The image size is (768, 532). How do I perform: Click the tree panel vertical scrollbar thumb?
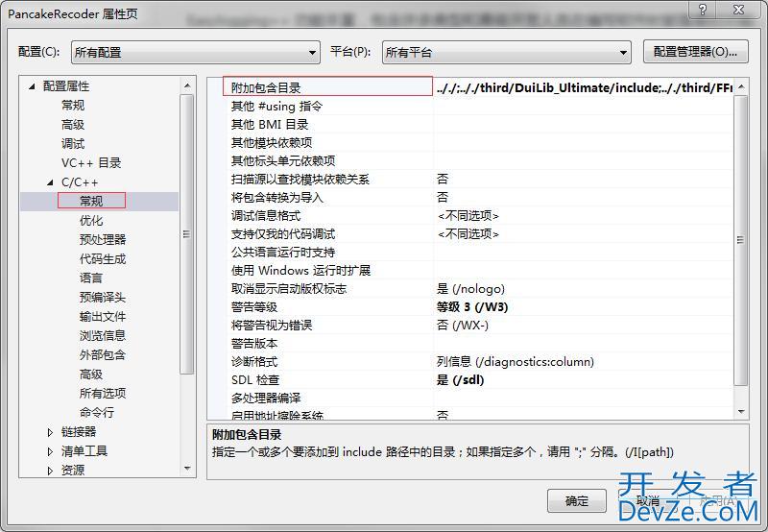point(186,234)
